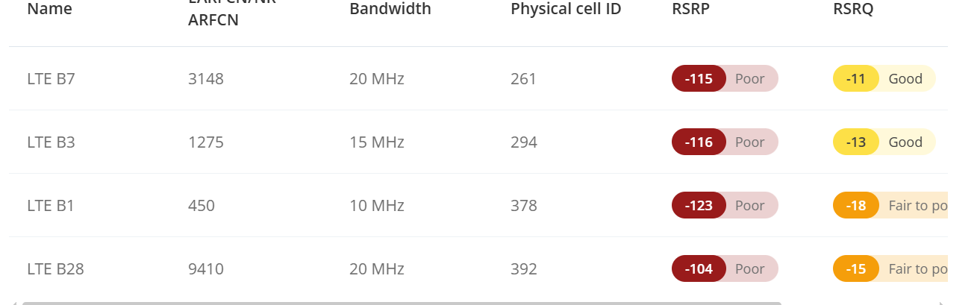
Task: Click the RSRP column header
Action: [x=690, y=10]
